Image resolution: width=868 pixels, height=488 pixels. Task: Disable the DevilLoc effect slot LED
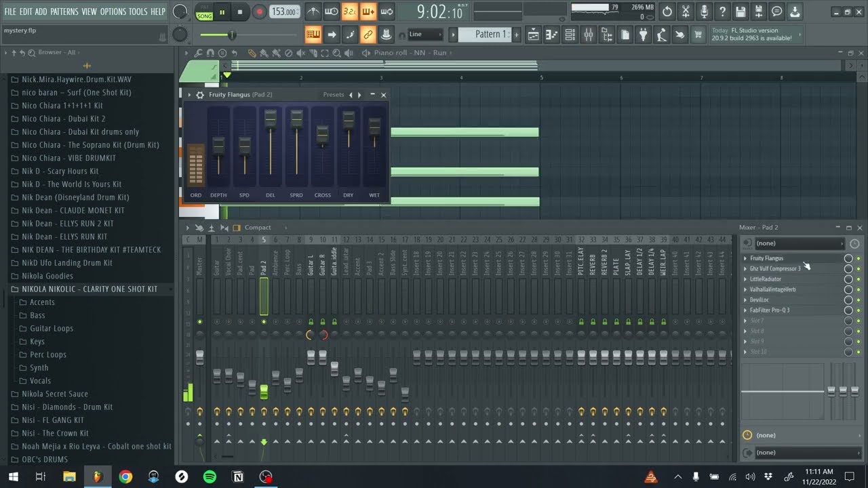pyautogui.click(x=859, y=300)
